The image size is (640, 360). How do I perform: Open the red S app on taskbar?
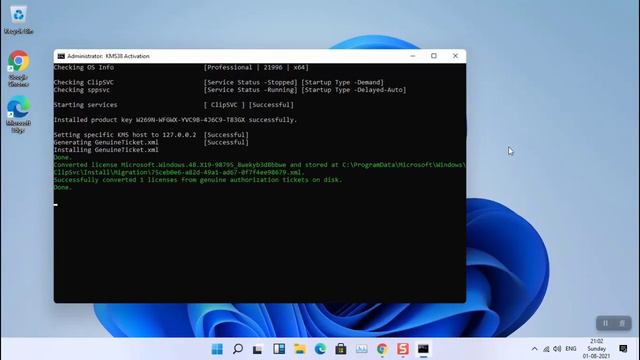click(403, 349)
